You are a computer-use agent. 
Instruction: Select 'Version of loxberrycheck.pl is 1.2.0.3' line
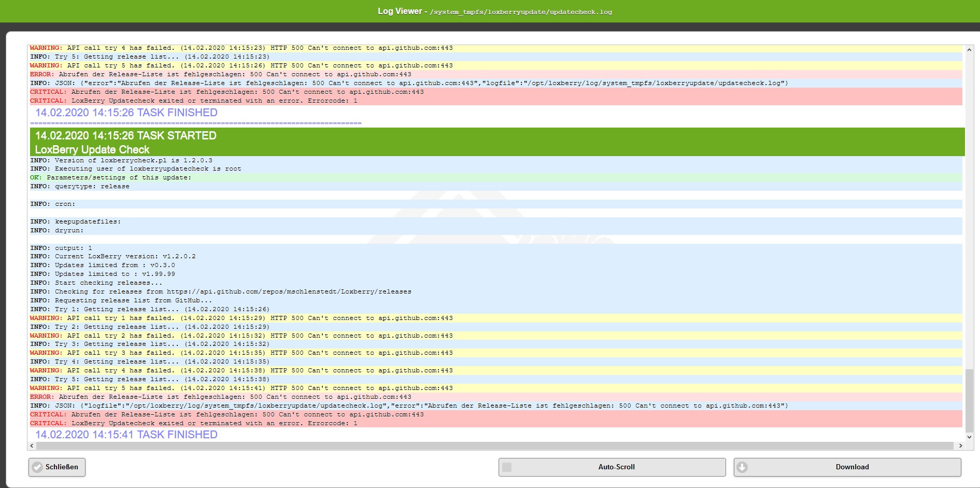[496, 160]
